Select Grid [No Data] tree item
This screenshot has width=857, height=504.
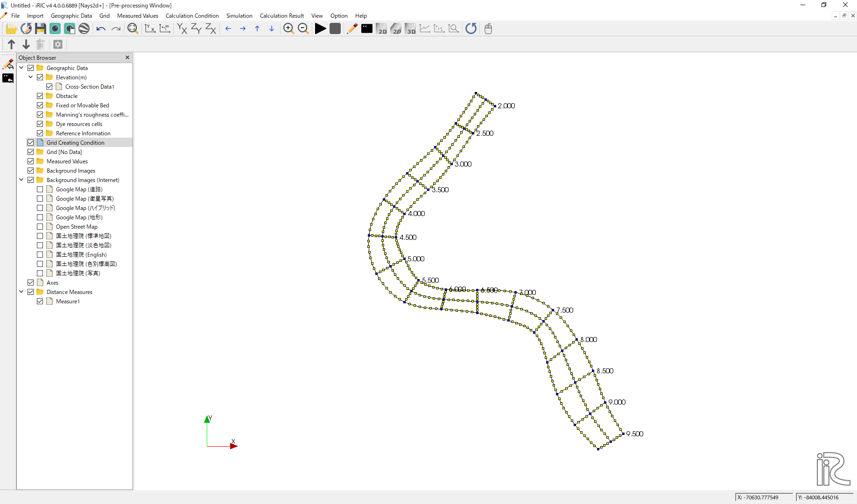point(64,152)
